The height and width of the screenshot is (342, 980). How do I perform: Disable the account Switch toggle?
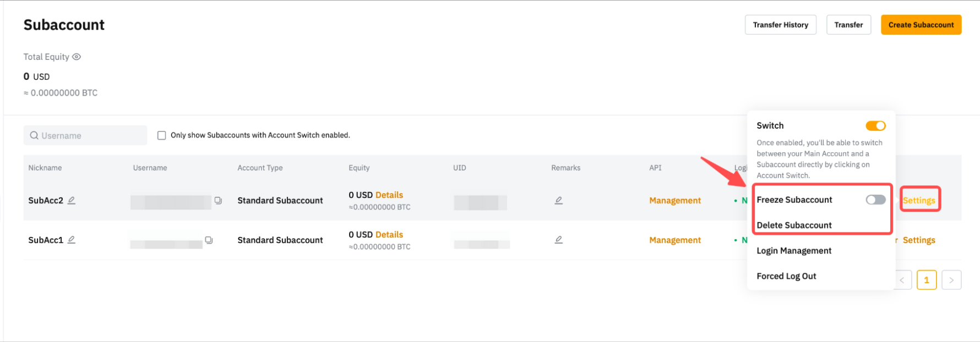(875, 126)
